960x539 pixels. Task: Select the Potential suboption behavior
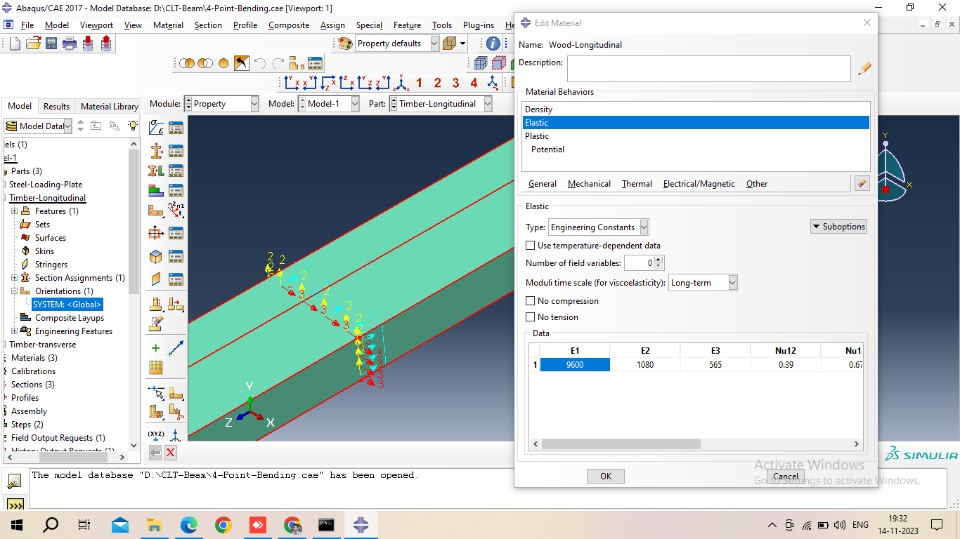(696, 149)
